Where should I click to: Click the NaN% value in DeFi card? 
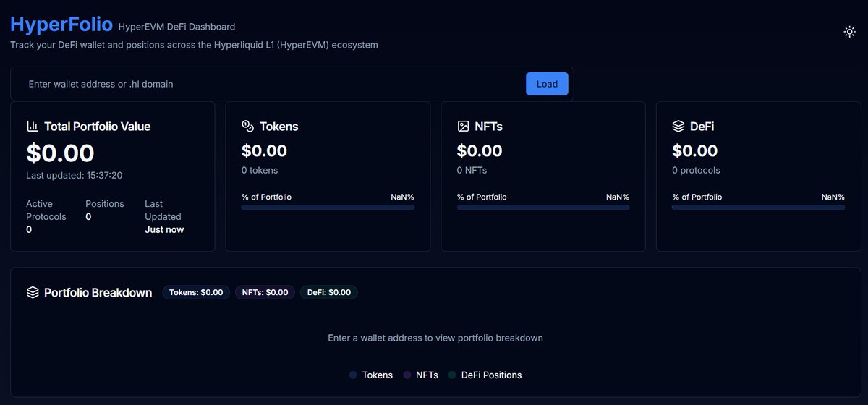point(833,197)
